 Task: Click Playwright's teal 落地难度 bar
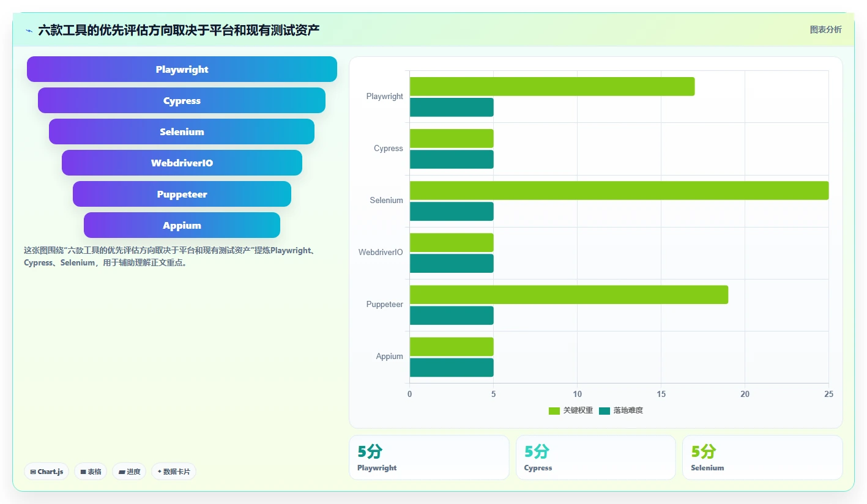click(x=452, y=107)
